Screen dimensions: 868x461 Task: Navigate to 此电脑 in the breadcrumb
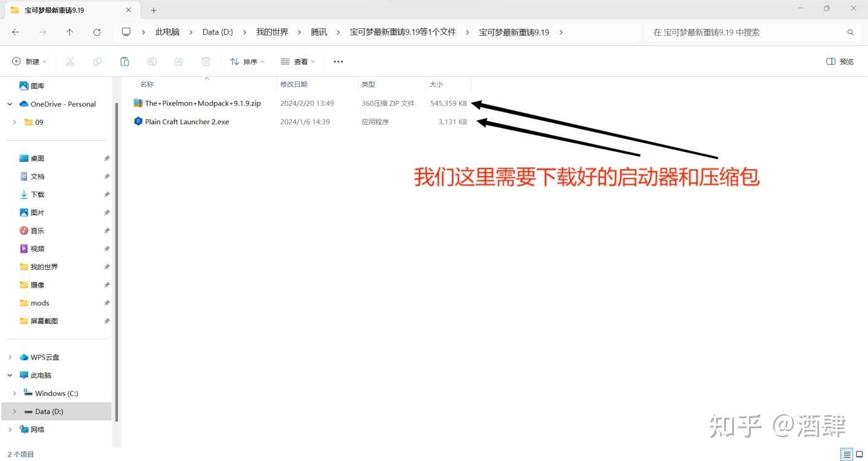(x=167, y=32)
